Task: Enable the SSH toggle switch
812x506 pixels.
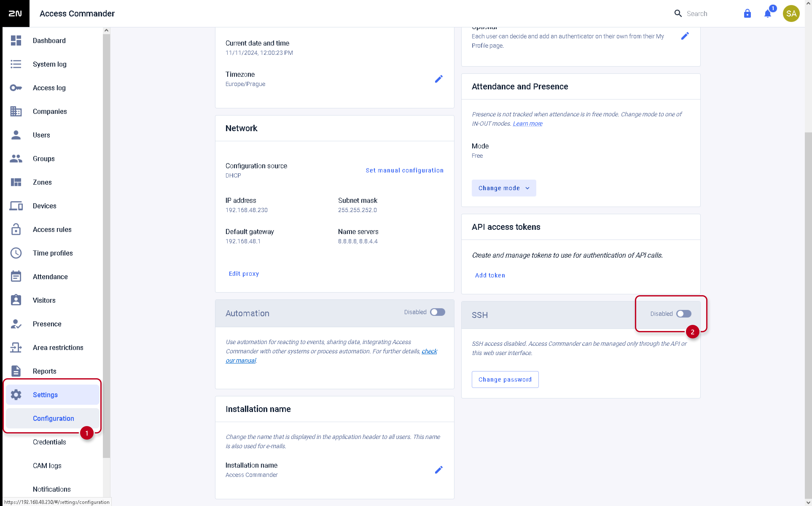Action: click(684, 314)
